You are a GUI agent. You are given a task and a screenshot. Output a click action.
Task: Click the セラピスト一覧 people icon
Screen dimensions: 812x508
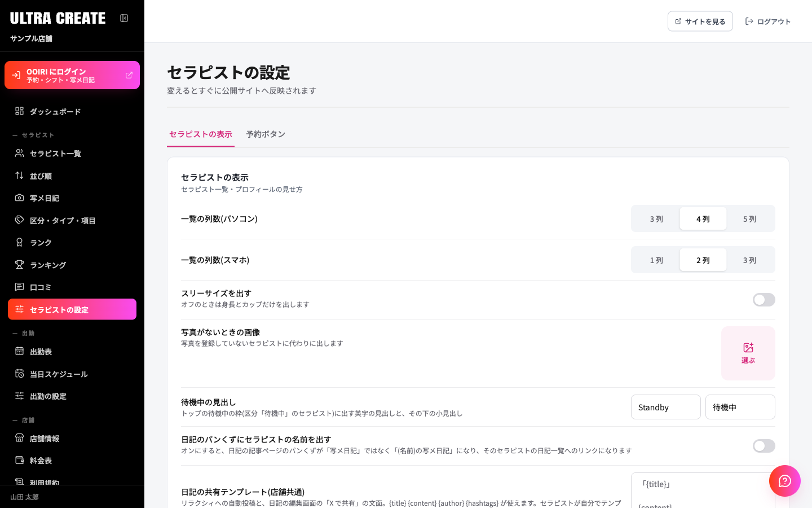19,153
